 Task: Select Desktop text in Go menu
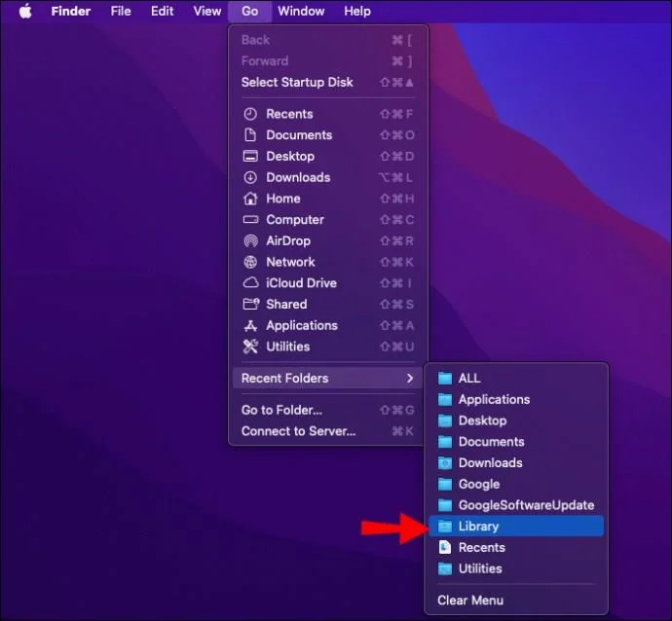click(290, 157)
